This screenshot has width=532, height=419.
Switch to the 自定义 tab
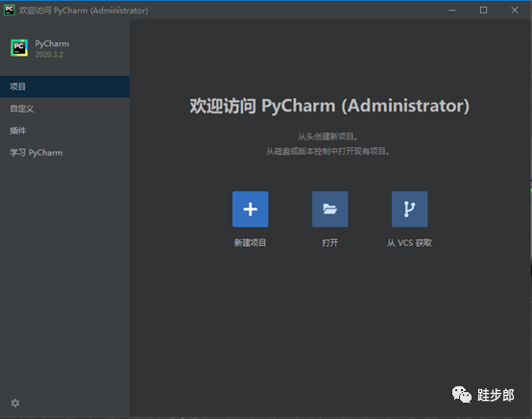[x=64, y=109]
